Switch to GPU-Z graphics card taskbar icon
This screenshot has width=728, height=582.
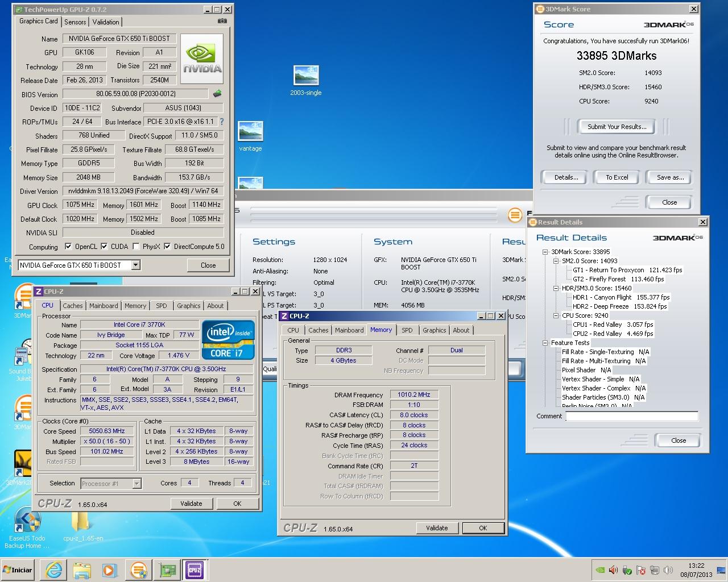click(167, 570)
